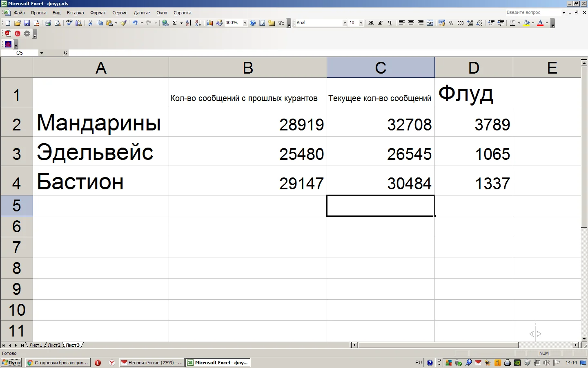Click the yellow fill color bucket
588x368 pixels.
click(x=526, y=23)
